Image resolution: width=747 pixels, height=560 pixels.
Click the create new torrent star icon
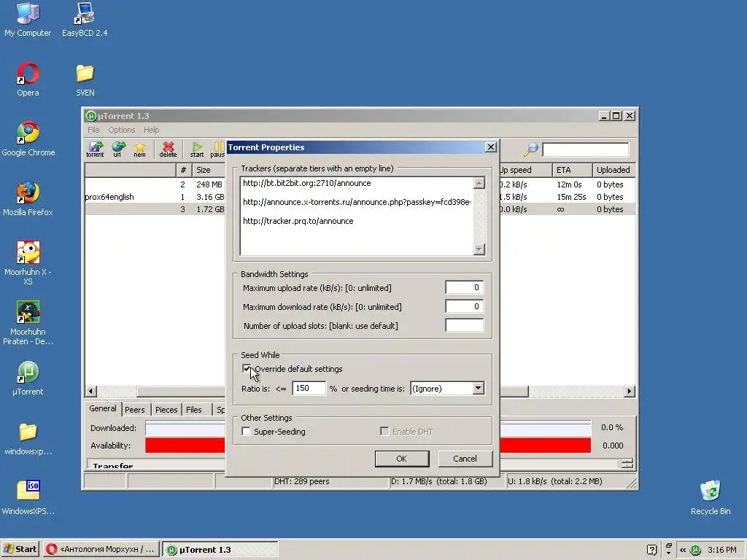pyautogui.click(x=139, y=149)
